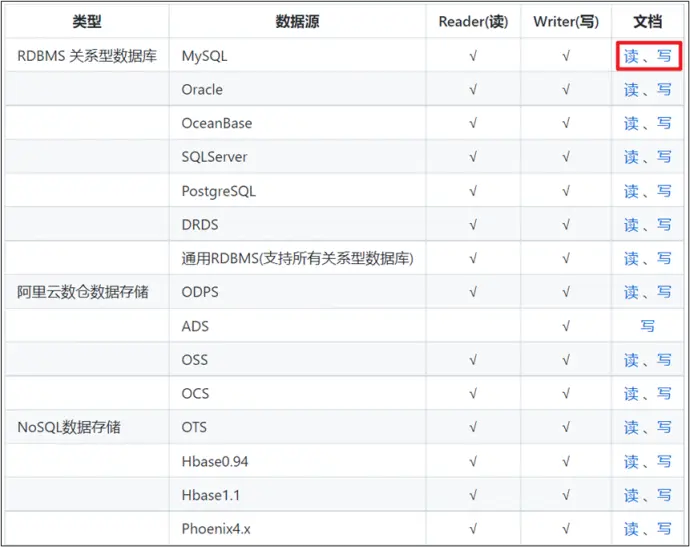Open the OceanBase 写 doc link
690x547 pixels.
click(x=664, y=123)
